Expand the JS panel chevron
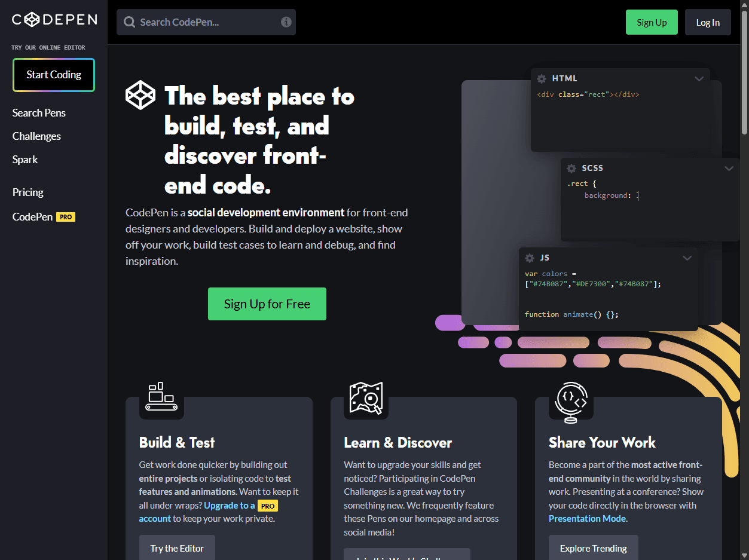Image resolution: width=749 pixels, height=560 pixels. click(687, 258)
